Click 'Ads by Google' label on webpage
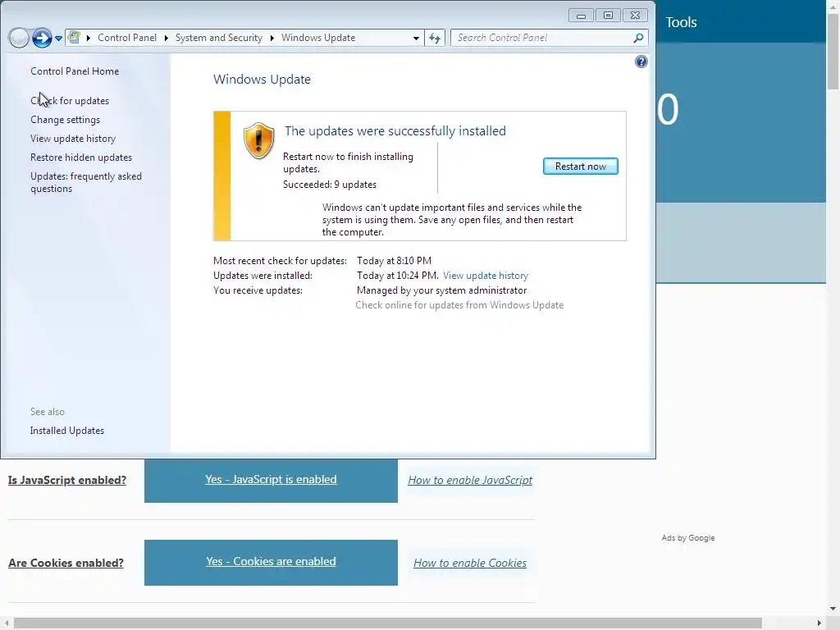The width and height of the screenshot is (840, 630). point(688,538)
